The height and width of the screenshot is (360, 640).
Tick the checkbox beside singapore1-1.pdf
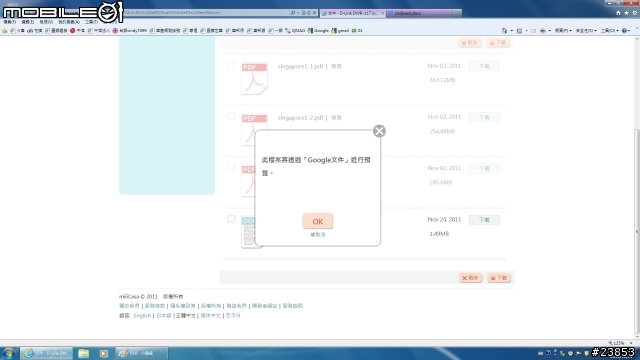231,65
